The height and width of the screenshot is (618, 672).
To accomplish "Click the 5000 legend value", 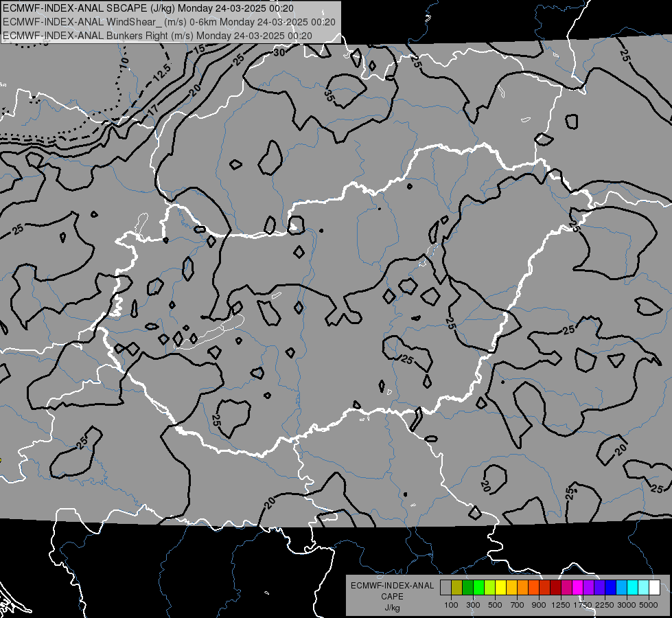I will tap(649, 605).
